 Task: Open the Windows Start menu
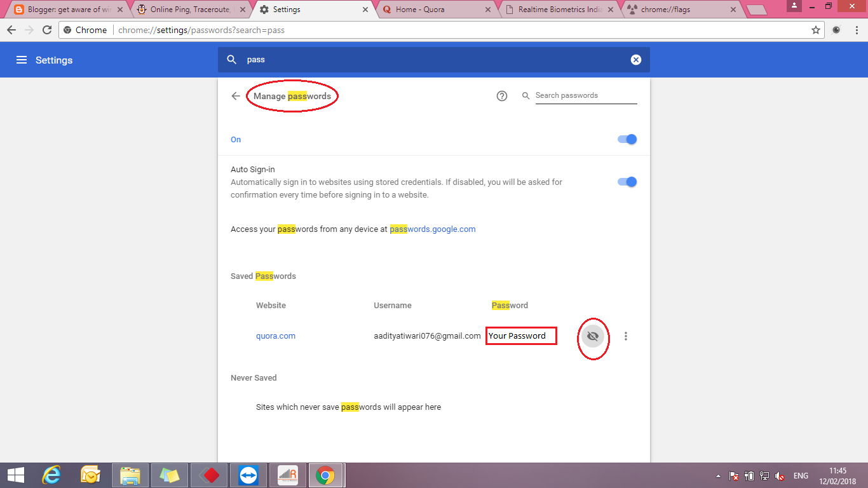click(16, 475)
